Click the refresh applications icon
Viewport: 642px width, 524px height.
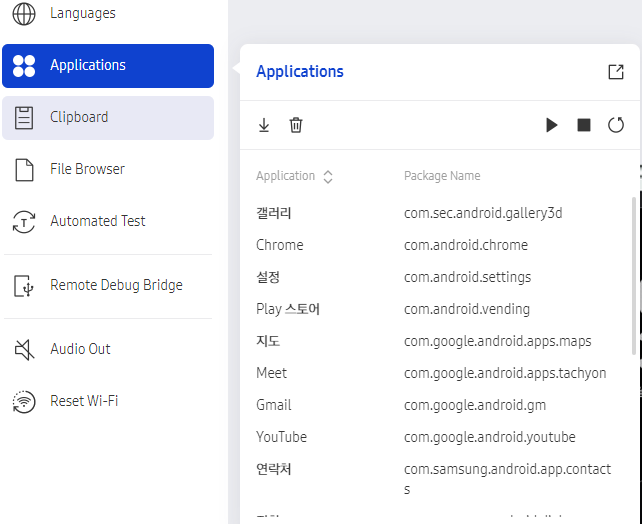[x=616, y=125]
